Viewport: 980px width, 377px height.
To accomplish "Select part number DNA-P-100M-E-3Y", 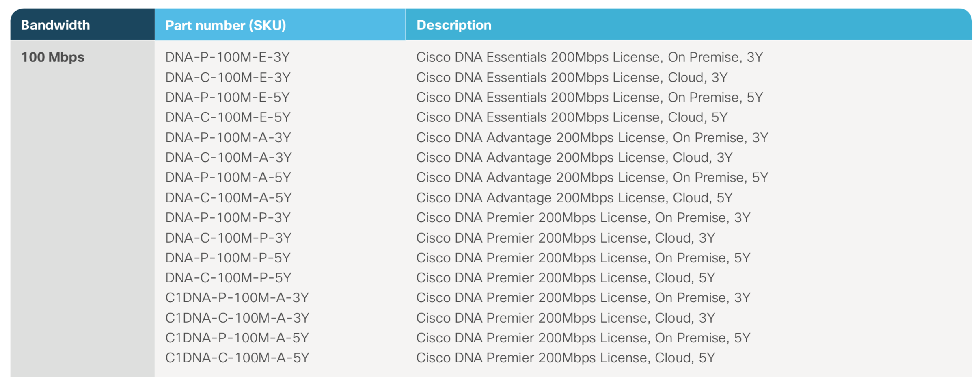I will (227, 57).
